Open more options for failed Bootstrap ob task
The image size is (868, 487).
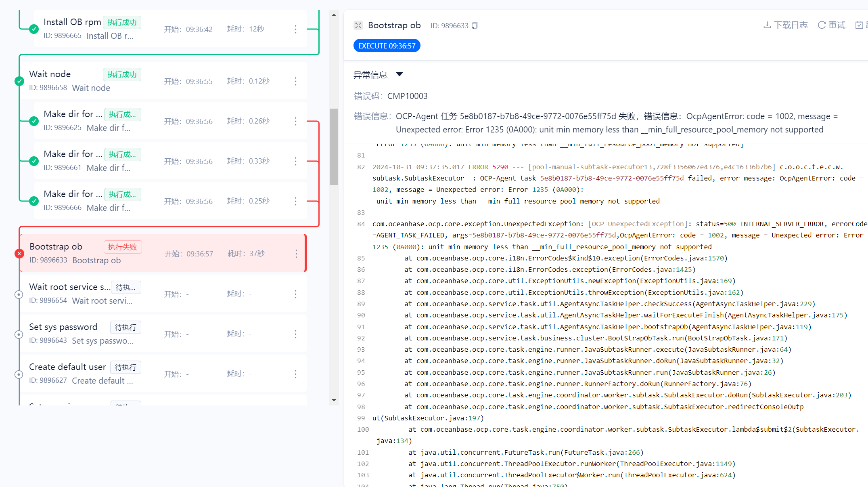tap(296, 254)
